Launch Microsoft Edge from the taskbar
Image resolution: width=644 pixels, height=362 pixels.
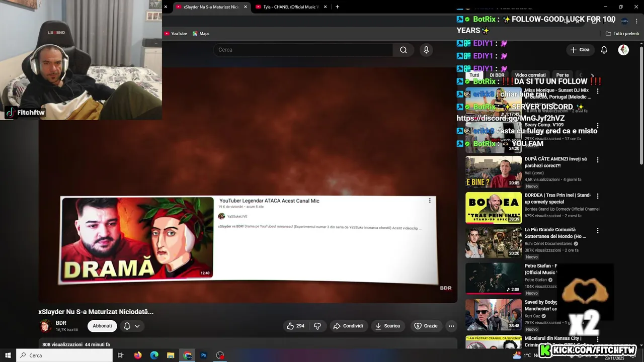(154, 355)
